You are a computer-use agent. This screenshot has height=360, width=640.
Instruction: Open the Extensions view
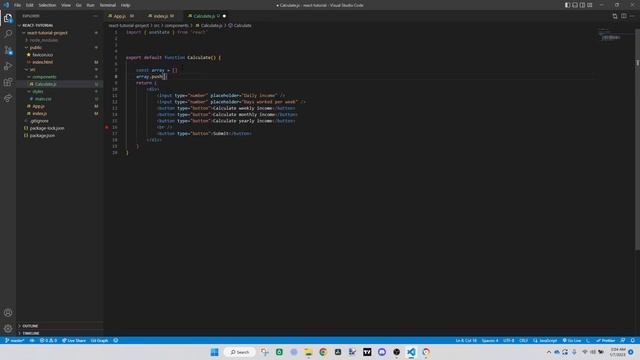coord(8,82)
